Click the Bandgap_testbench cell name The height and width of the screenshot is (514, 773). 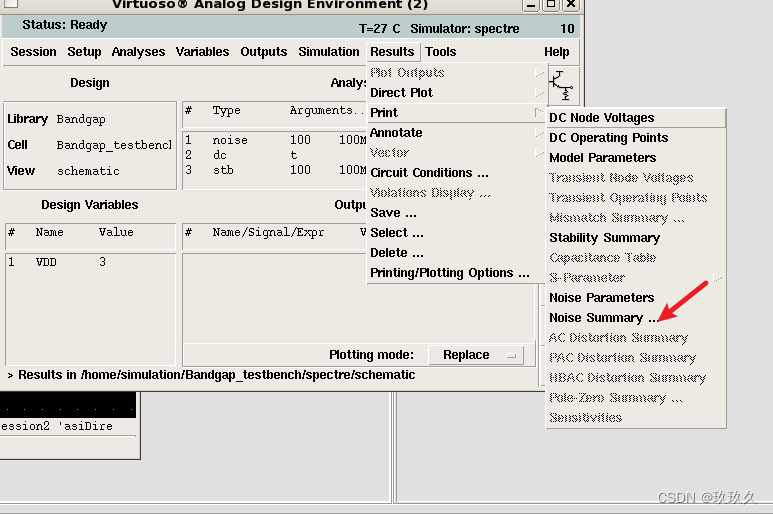coord(114,145)
